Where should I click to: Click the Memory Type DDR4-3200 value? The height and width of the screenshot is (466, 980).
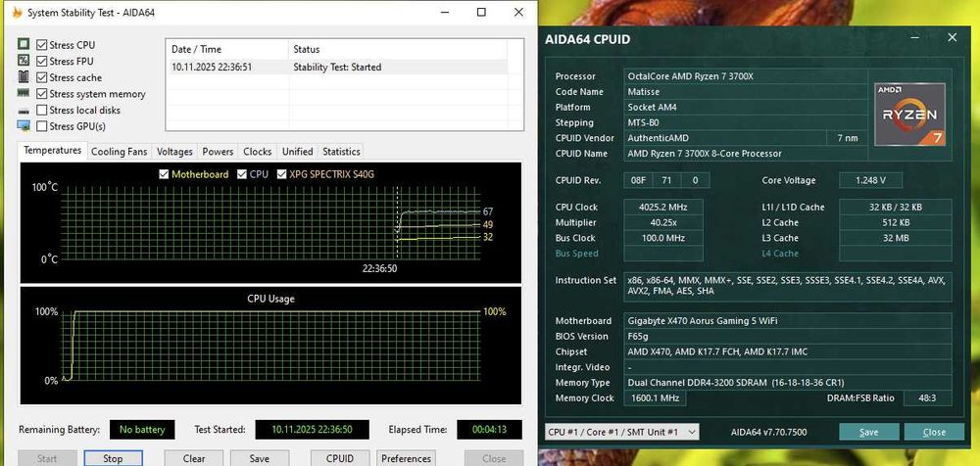click(788, 382)
